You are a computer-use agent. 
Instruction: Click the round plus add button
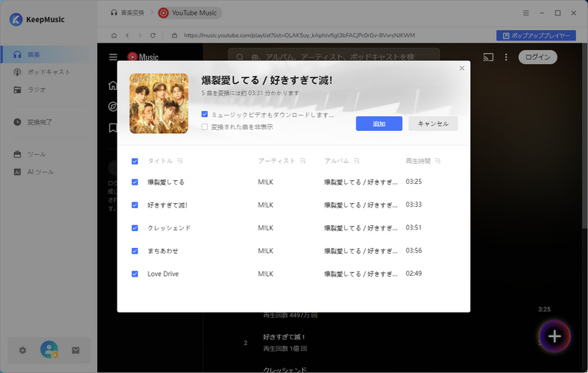click(555, 336)
